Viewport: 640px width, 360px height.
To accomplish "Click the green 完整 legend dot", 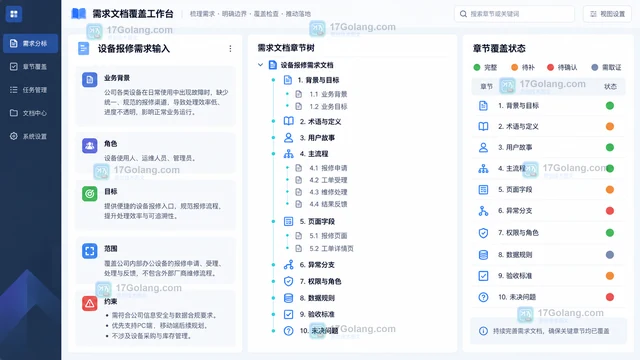I will 477,67.
